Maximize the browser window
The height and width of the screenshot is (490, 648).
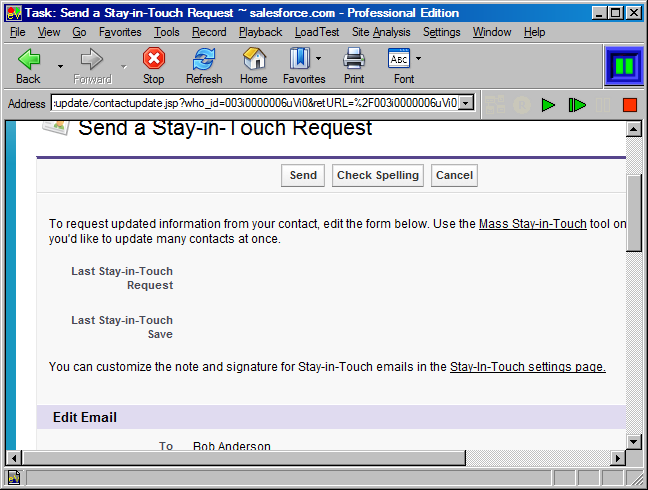(615, 13)
